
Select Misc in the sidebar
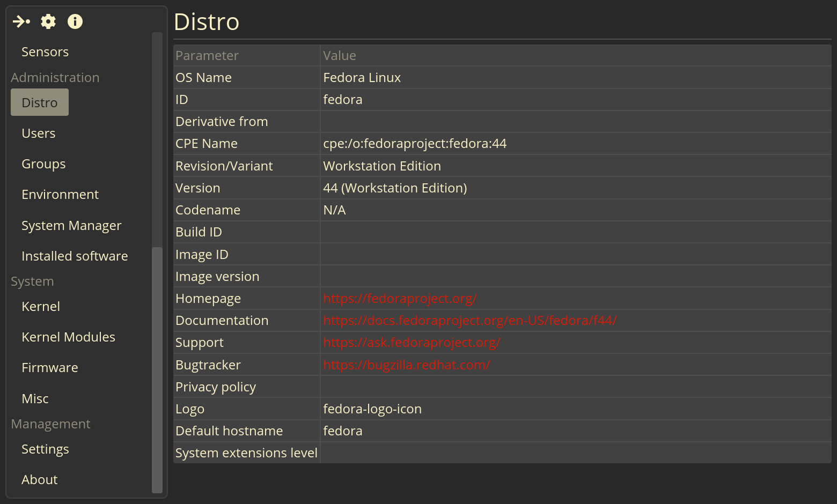[x=35, y=399]
